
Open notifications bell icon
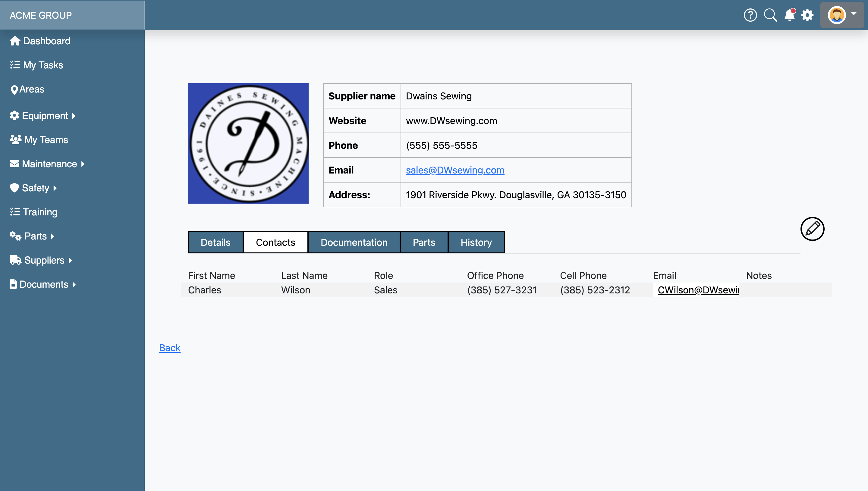point(789,15)
